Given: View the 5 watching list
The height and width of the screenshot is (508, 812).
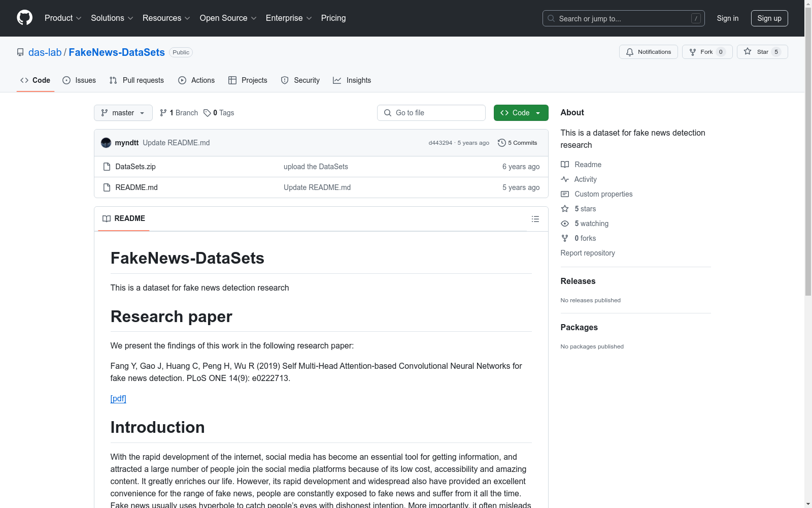Looking at the screenshot, I should point(585,224).
